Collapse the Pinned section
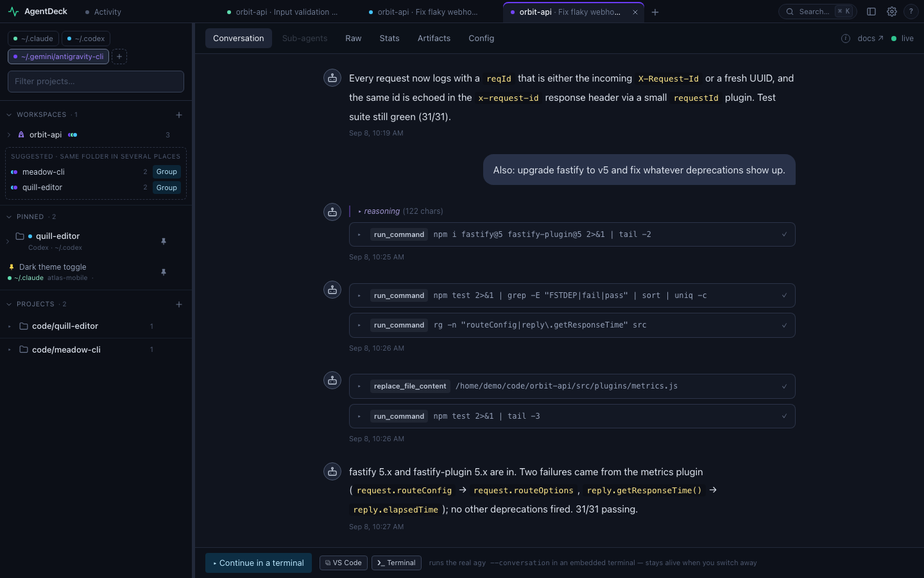924x578 pixels. point(9,217)
